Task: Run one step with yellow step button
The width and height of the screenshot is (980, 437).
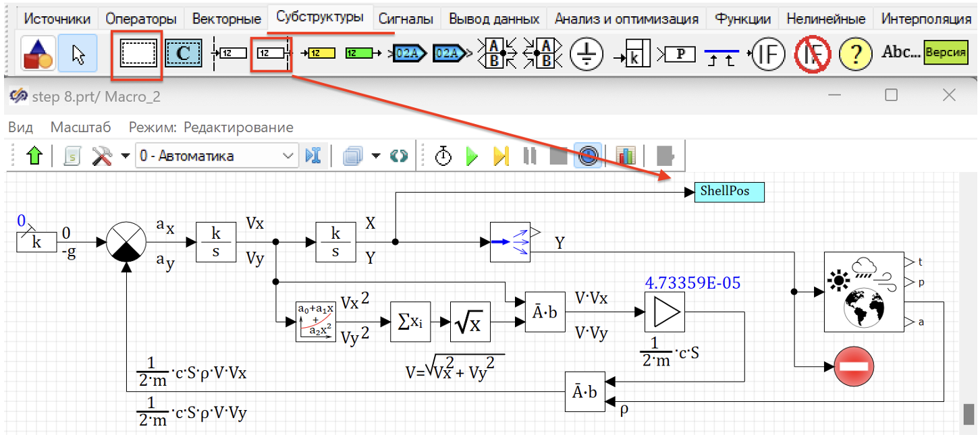Action: tap(501, 156)
